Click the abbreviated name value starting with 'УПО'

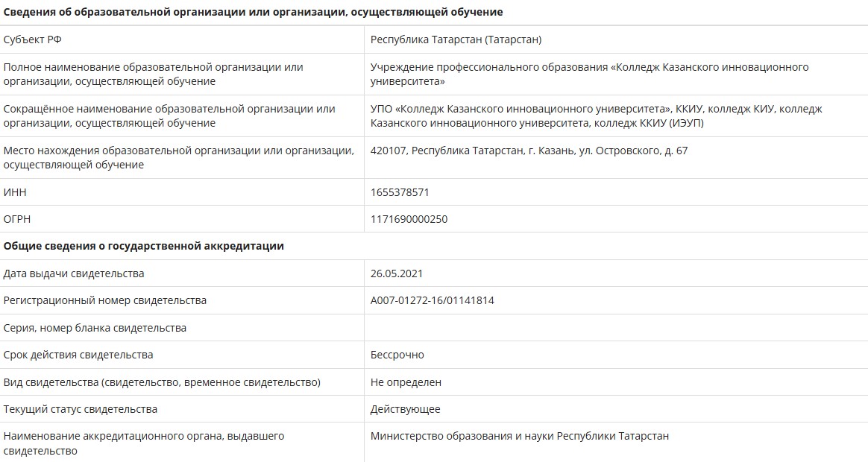596,115
